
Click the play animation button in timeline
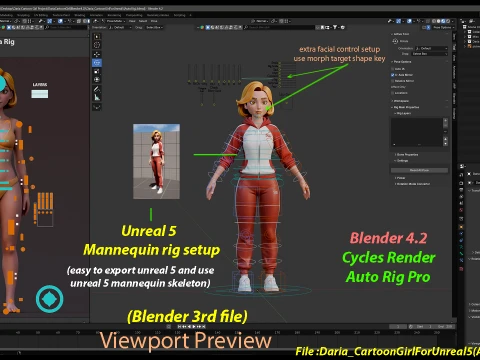pyautogui.click(x=194, y=327)
